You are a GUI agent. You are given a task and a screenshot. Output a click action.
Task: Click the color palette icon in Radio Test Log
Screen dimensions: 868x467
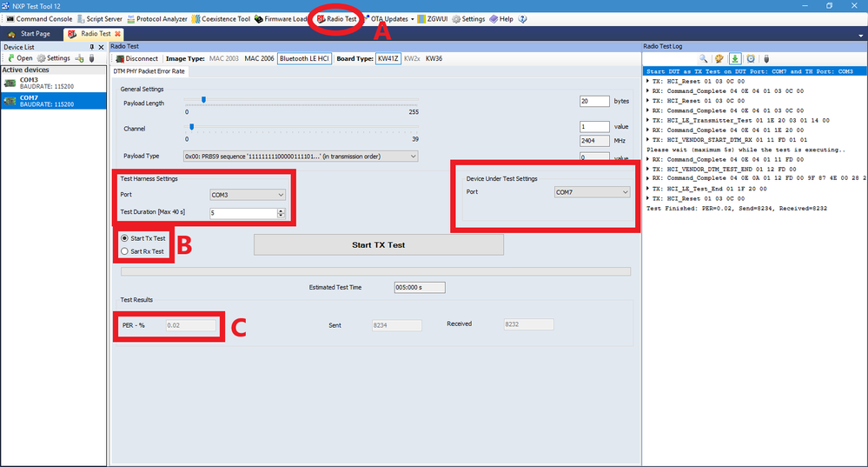point(719,59)
